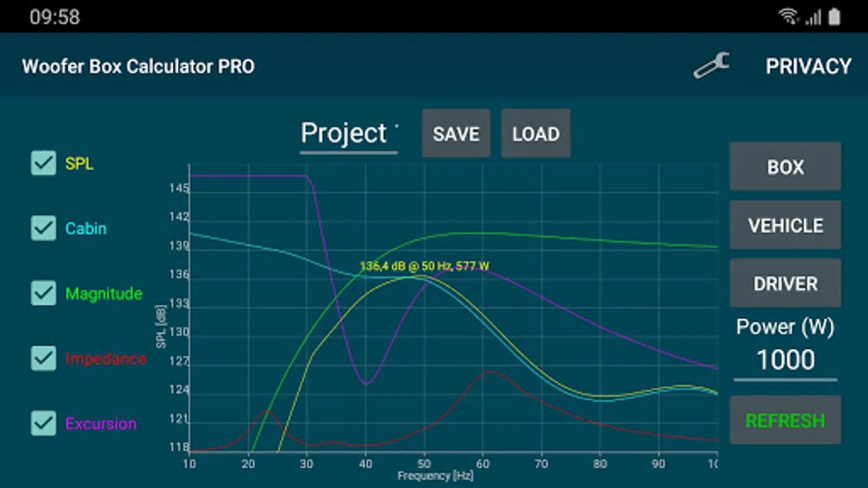
Task: Save the current project
Action: click(x=456, y=133)
